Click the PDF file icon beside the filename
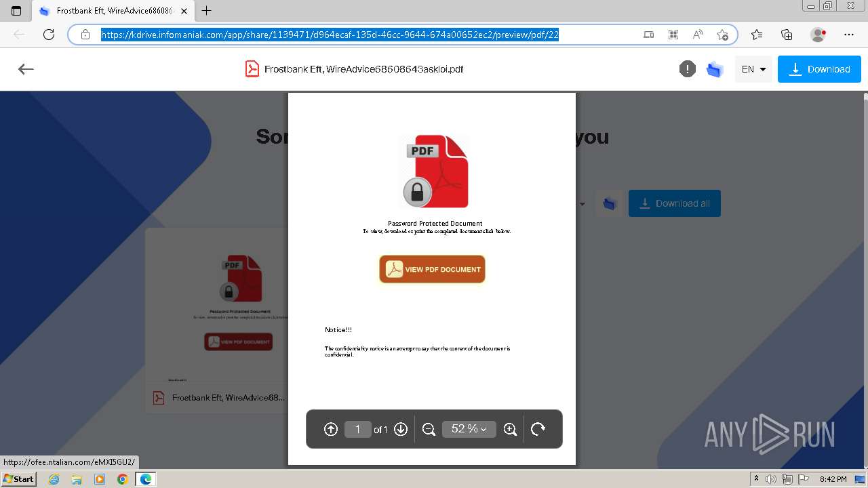 click(252, 69)
